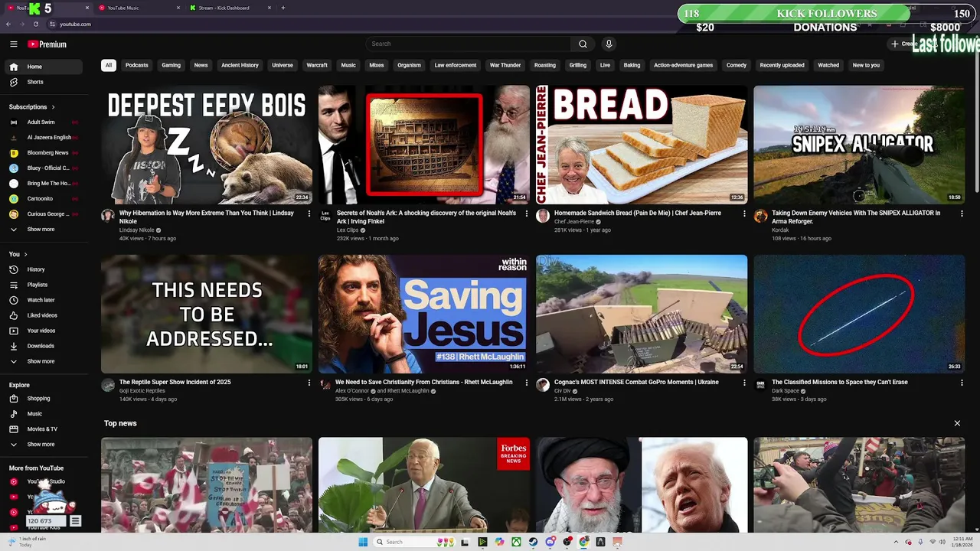Open the Cognac's combat GoPro video thumbnail
The width and height of the screenshot is (980, 551).
point(642,314)
